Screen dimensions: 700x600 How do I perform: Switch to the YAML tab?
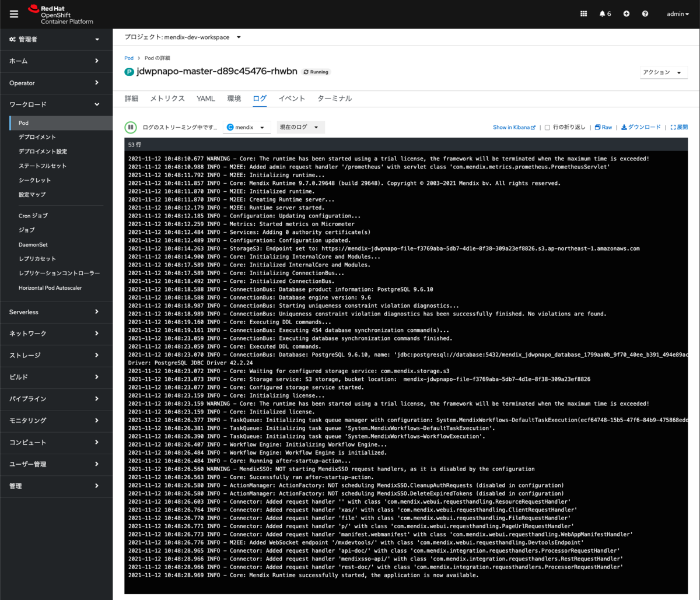[206, 99]
